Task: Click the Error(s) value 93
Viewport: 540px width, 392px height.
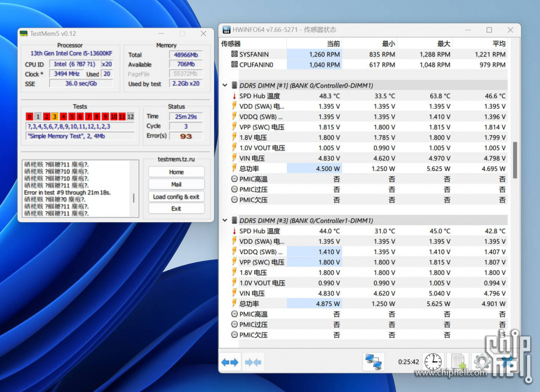Action: point(186,136)
